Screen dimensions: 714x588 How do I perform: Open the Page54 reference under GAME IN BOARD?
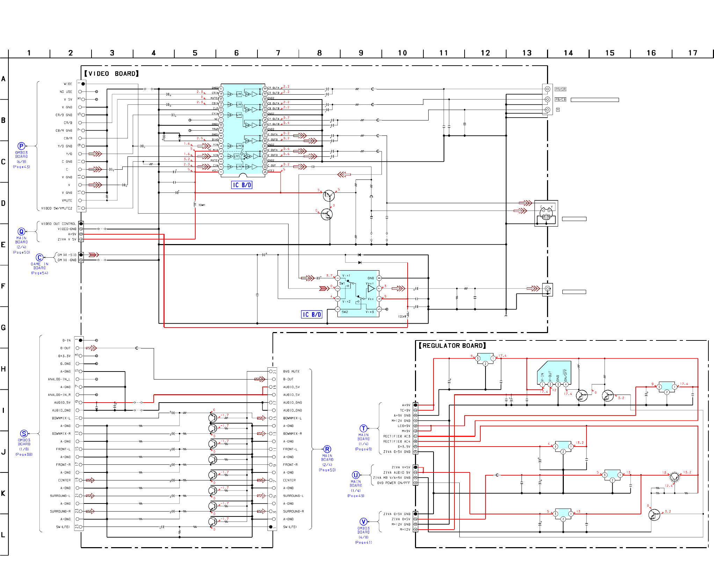click(39, 273)
